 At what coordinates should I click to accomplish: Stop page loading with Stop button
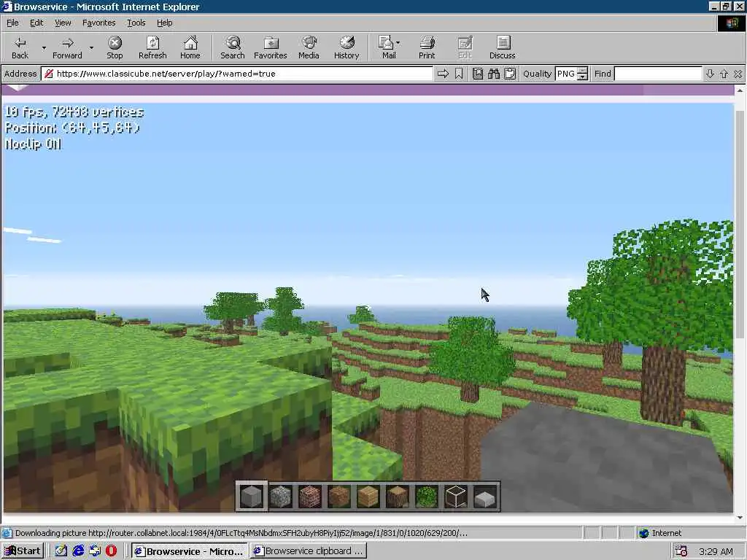[115, 47]
